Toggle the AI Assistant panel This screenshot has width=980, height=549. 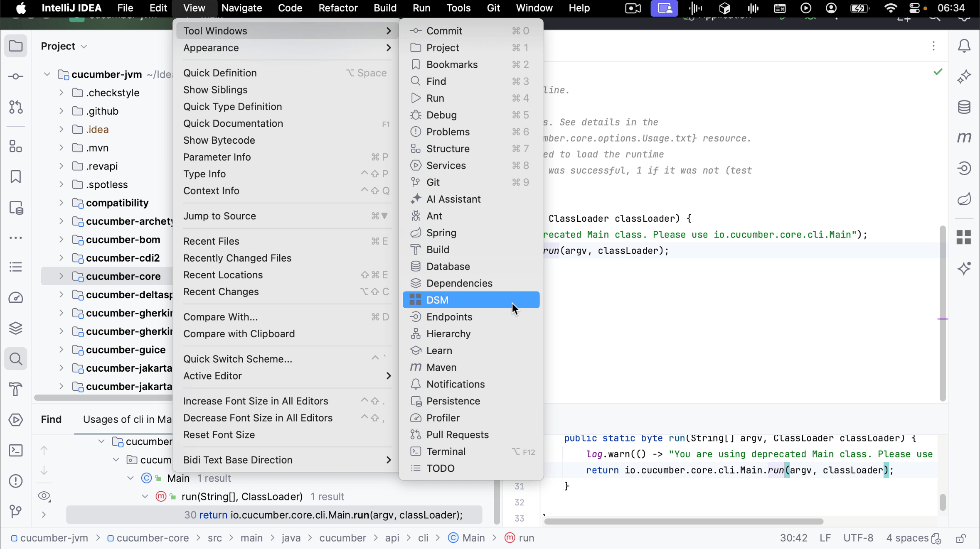[x=454, y=199]
